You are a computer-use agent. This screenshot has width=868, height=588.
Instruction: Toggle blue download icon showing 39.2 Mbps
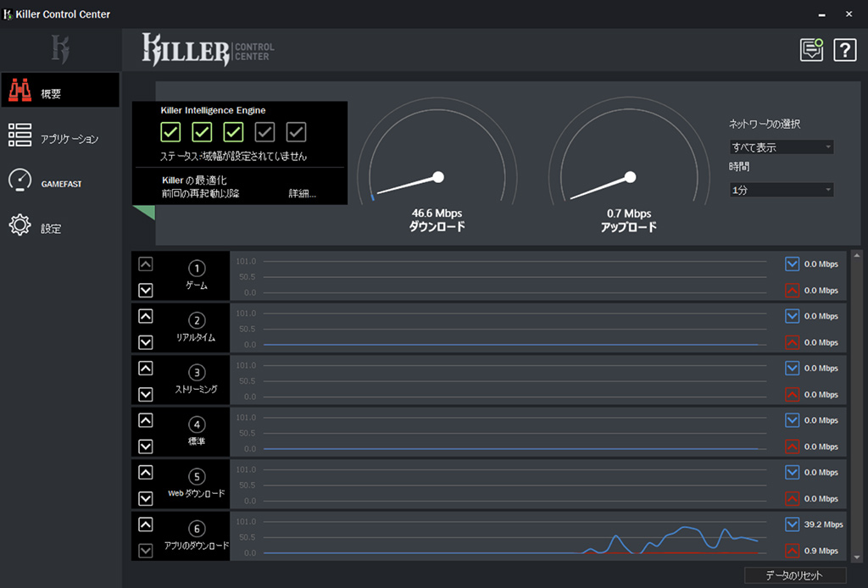pos(793,524)
